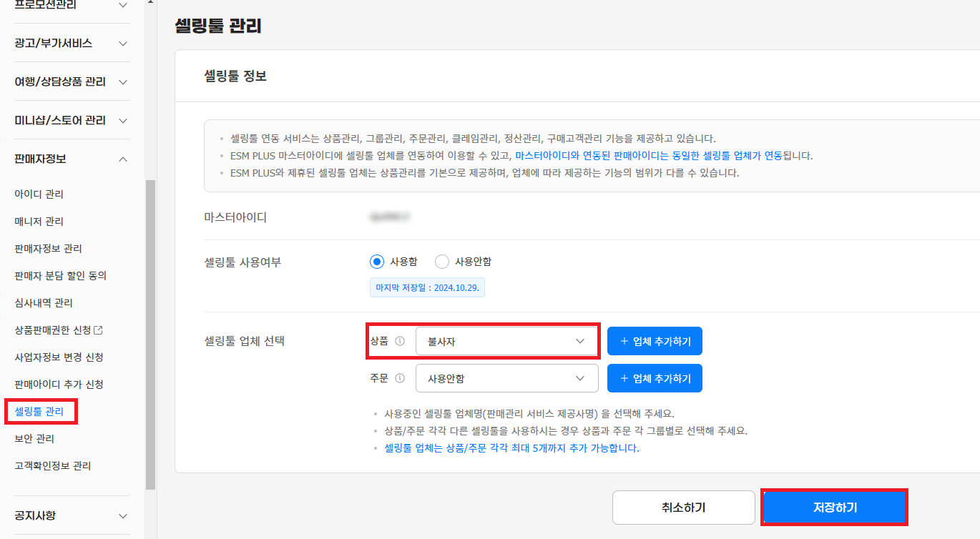Expand the 여행/상담상품 관리 menu
Viewport: 980px width, 539px height.
pos(123,82)
